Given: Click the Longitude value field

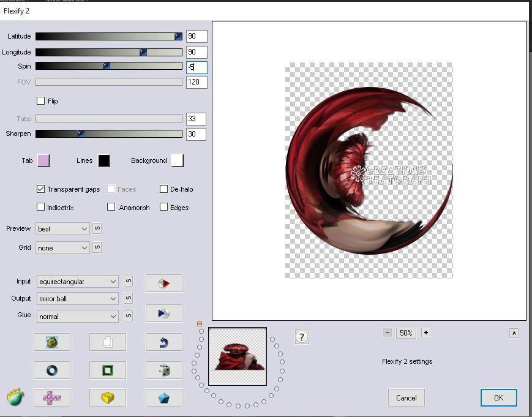Looking at the screenshot, I should click(197, 52).
